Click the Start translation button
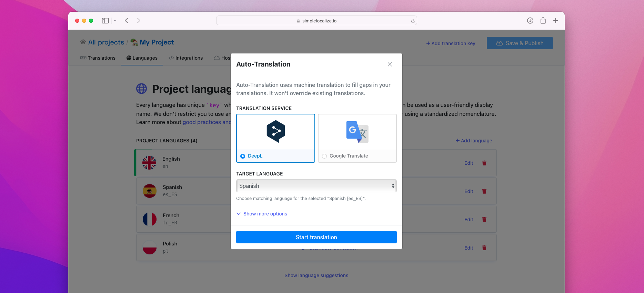 pyautogui.click(x=316, y=237)
